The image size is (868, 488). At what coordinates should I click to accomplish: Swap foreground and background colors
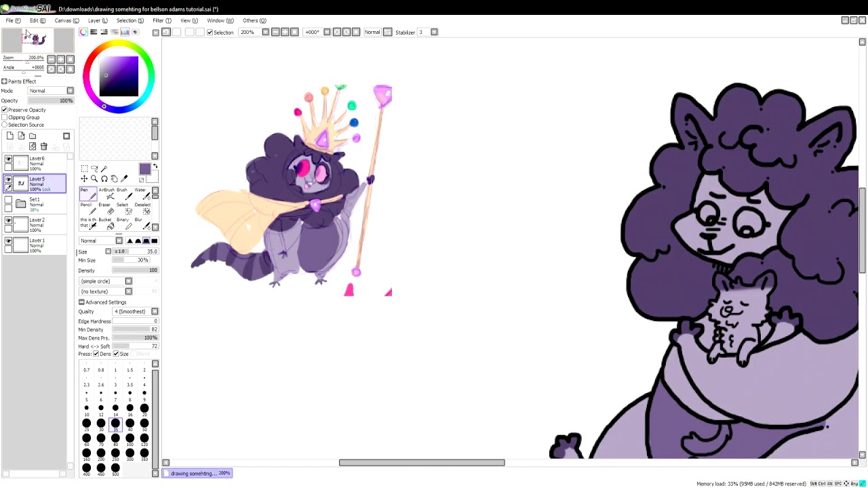point(155,167)
